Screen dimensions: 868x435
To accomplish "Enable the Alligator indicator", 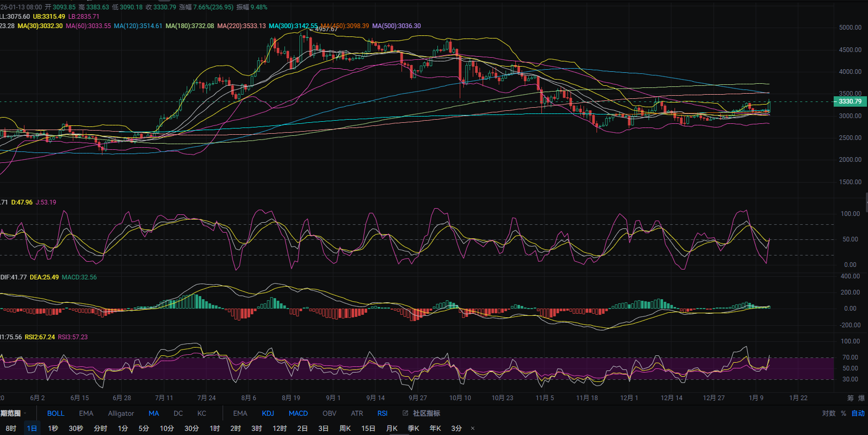I will [121, 413].
